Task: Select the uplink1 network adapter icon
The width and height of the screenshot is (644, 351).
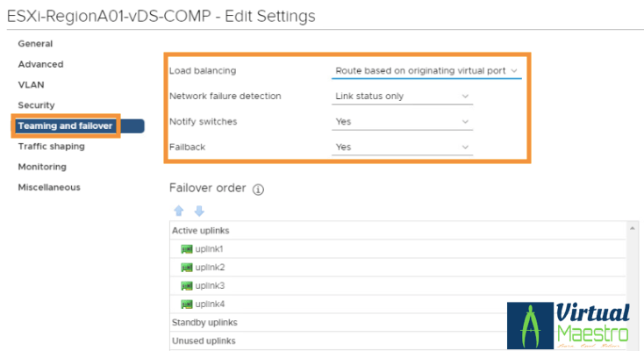Action: click(x=186, y=249)
